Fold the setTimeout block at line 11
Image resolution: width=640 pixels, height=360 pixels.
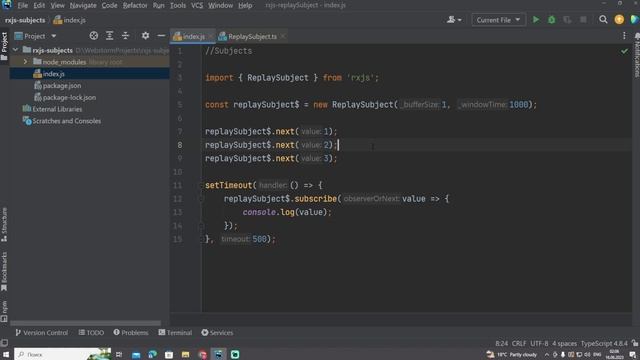point(201,185)
